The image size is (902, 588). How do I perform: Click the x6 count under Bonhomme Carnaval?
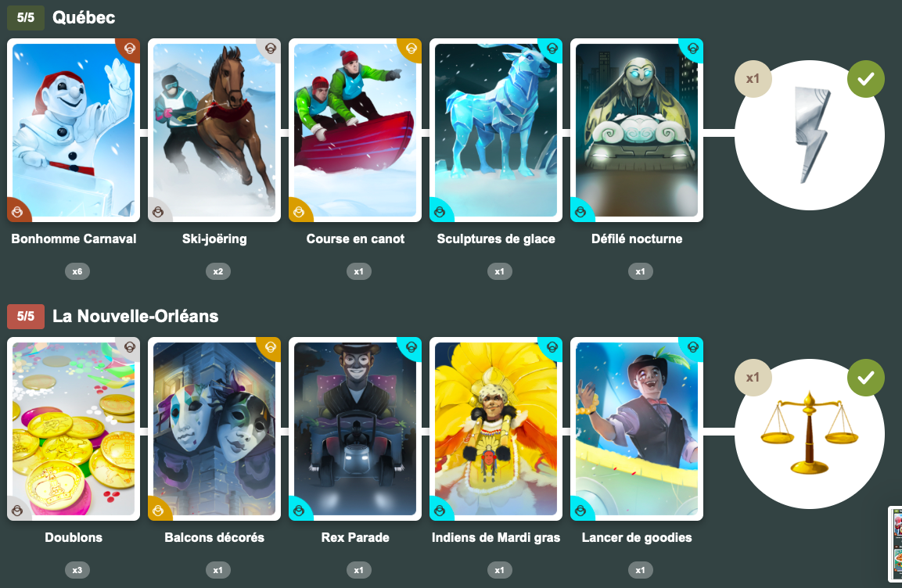point(77,271)
